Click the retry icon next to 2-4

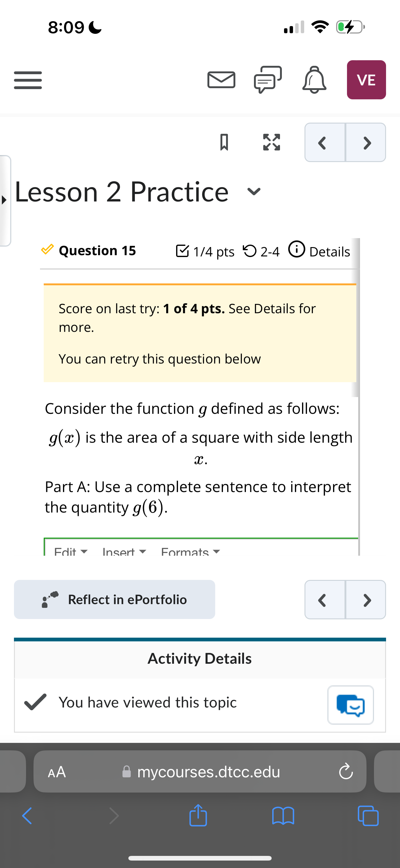point(250,251)
